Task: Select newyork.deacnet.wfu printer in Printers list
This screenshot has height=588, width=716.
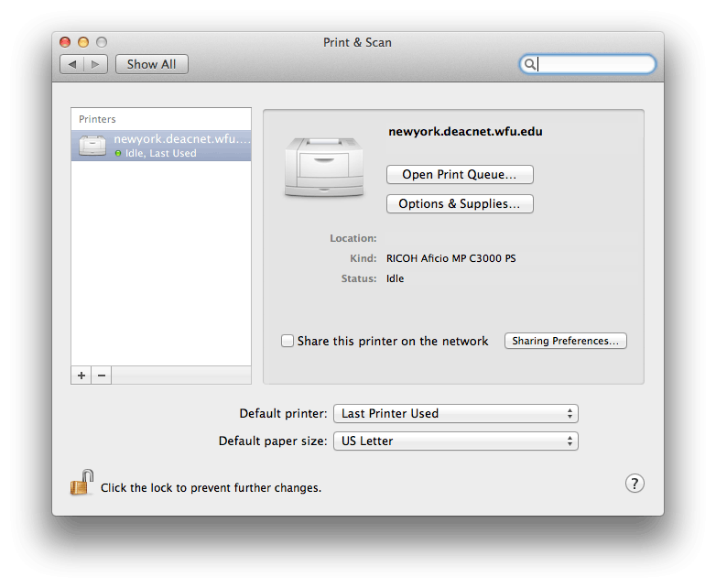Action: (x=161, y=146)
